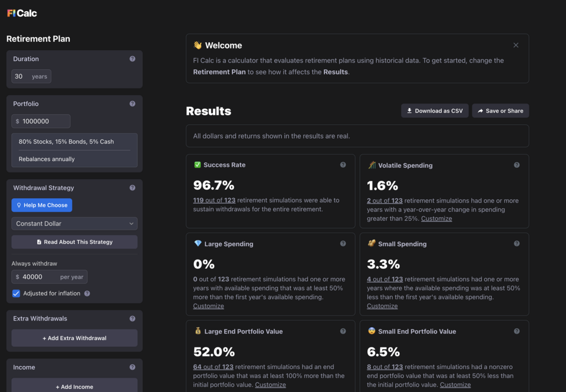The width and height of the screenshot is (566, 392).
Task: Open Large End Portfolio Value help icon
Action: 343,331
